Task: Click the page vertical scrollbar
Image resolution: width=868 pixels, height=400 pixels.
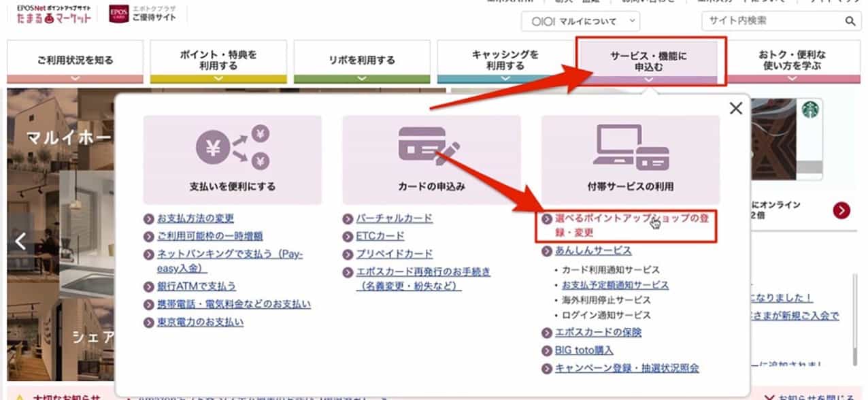Action: (x=855, y=320)
